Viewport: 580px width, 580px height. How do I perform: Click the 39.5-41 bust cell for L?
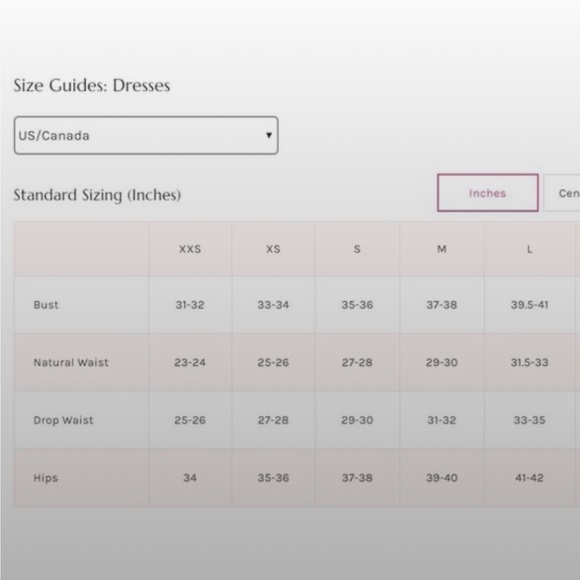click(x=529, y=305)
